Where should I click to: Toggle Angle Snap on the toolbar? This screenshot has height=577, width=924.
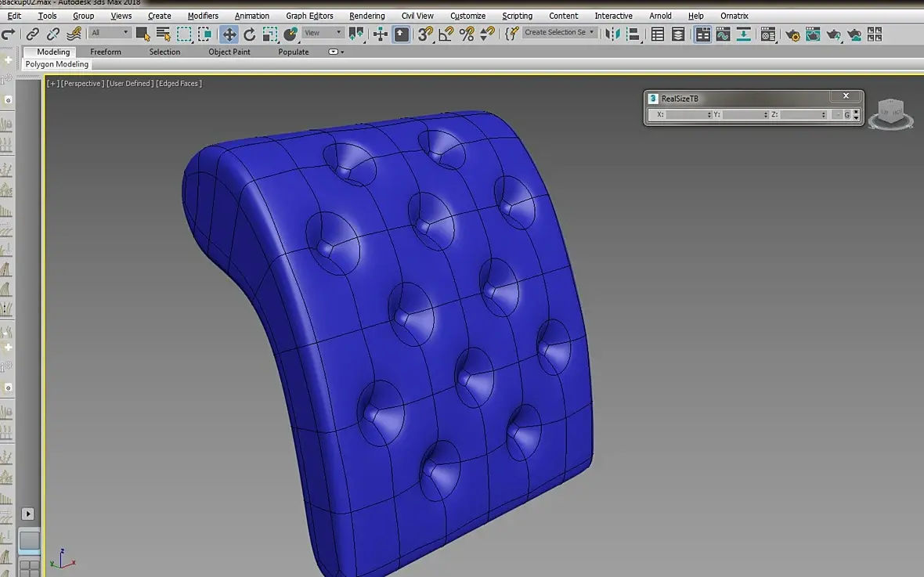[x=446, y=34]
